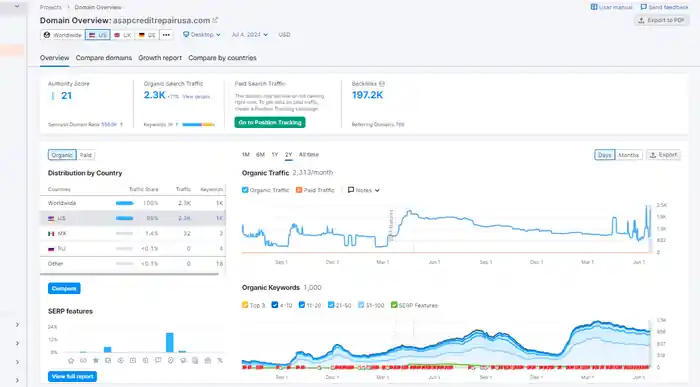Click the keywords distribution bar under Organic Search Traffic
Image resolution: width=700 pixels, height=387 pixels.
198,125
